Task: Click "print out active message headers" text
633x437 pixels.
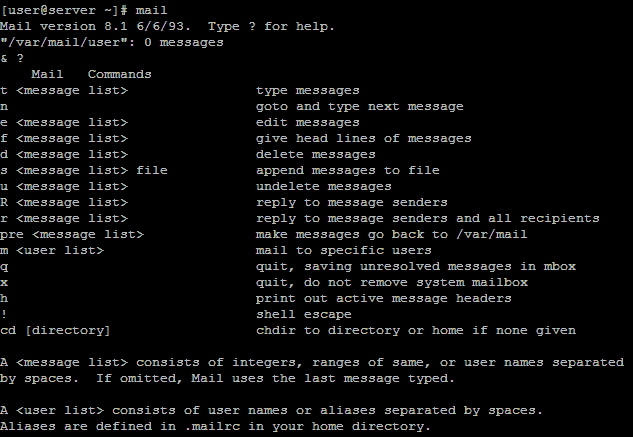Action: coord(383,298)
